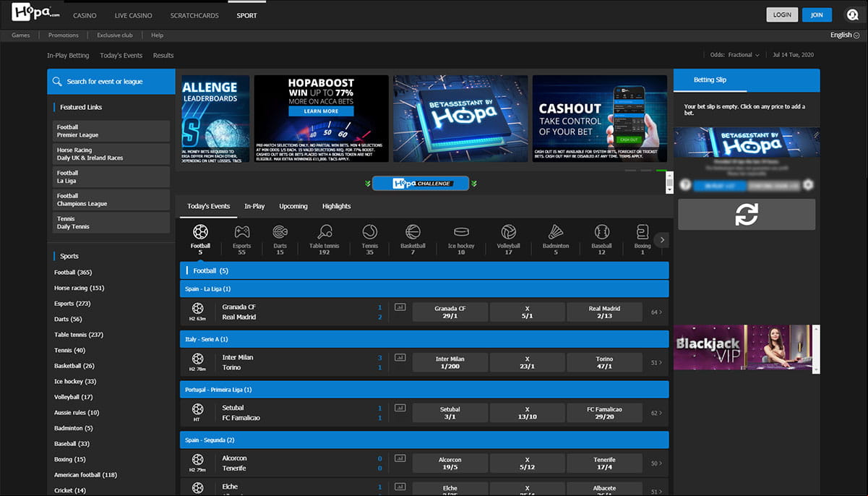Click the Hopa.com logo
The width and height of the screenshot is (868, 496).
click(x=35, y=13)
